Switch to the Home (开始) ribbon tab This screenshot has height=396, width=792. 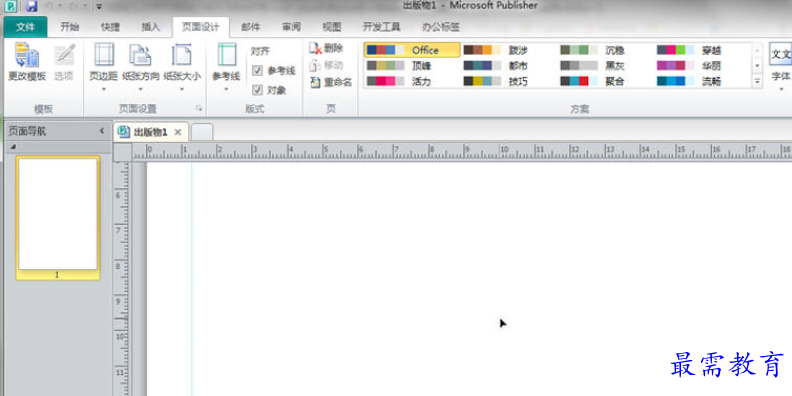(x=70, y=27)
